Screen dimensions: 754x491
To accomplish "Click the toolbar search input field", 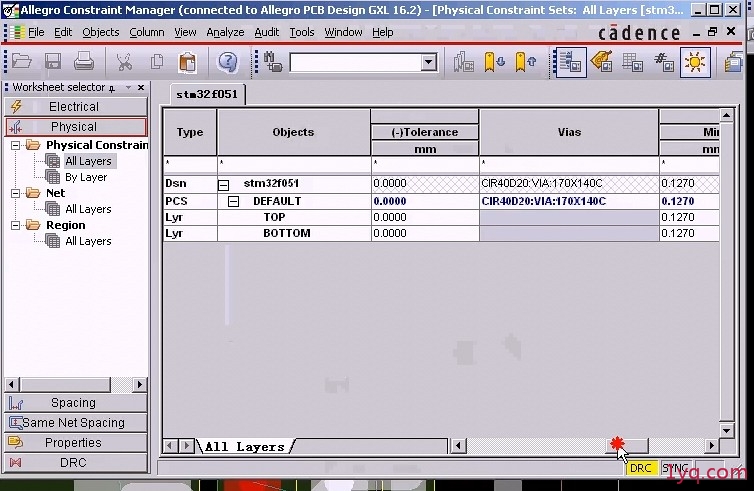I will click(356, 63).
